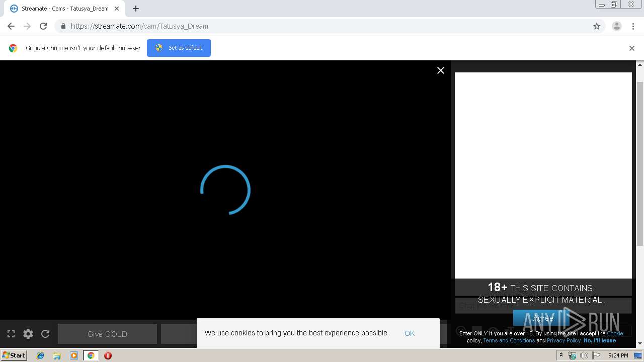Click No, I'll leave link
Viewport: 644px width, 362px height.
coord(600,340)
